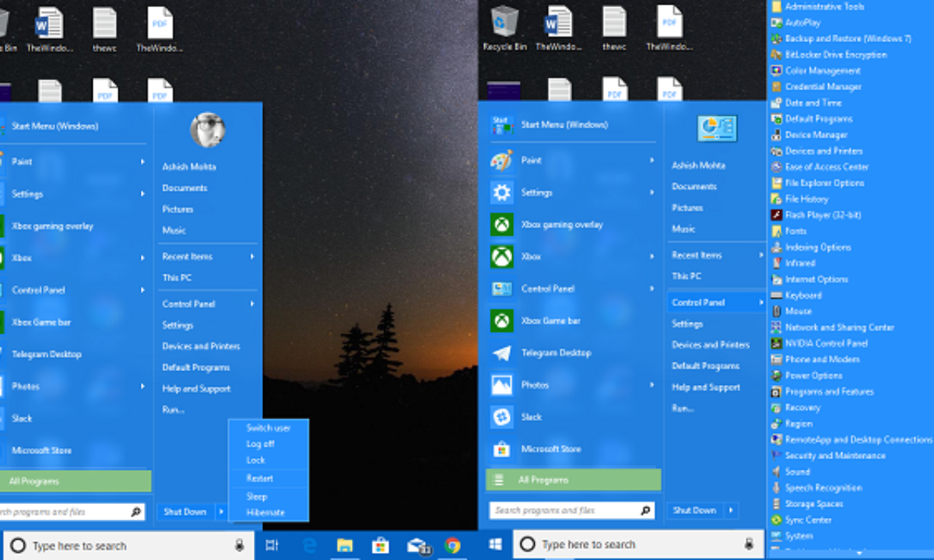Open All Programs beside the list icon
934x560 pixels.
pyautogui.click(x=543, y=480)
